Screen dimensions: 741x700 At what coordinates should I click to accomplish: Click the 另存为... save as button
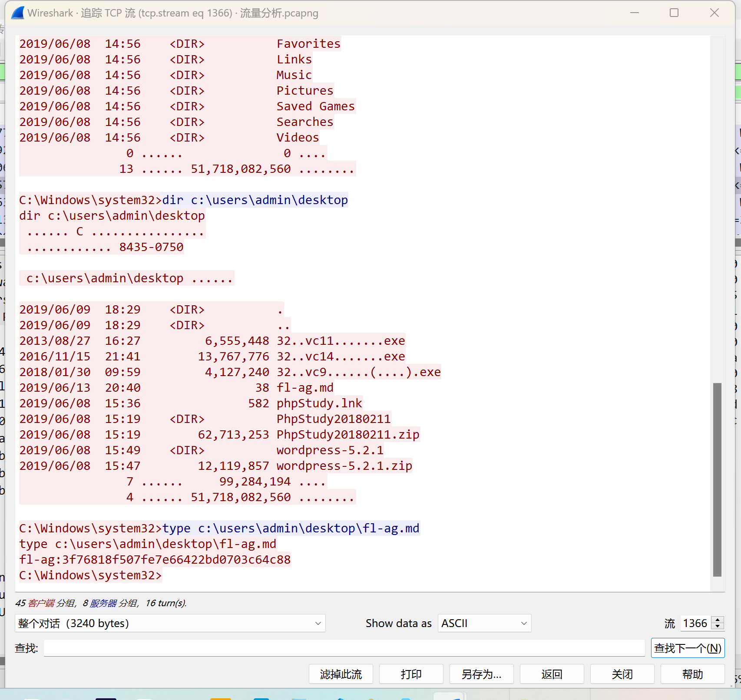coord(482,674)
